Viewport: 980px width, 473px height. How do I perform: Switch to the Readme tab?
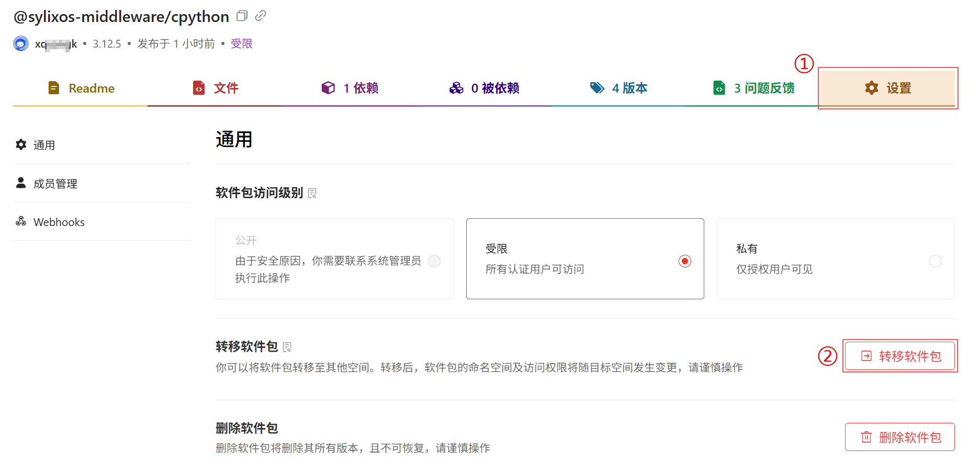(x=81, y=88)
